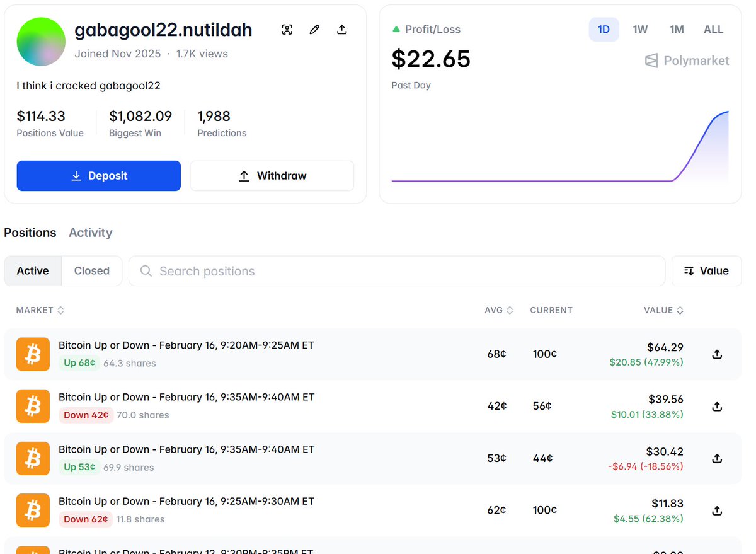
Task: Click the Deposit button
Action: pyautogui.click(x=98, y=176)
